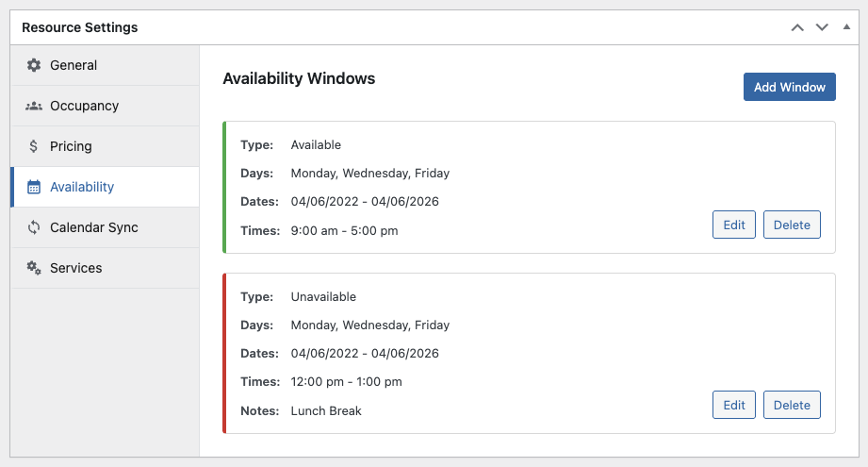Image resolution: width=868 pixels, height=467 pixels.
Task: Click the red stripe on Unavailable window
Action: click(224, 353)
